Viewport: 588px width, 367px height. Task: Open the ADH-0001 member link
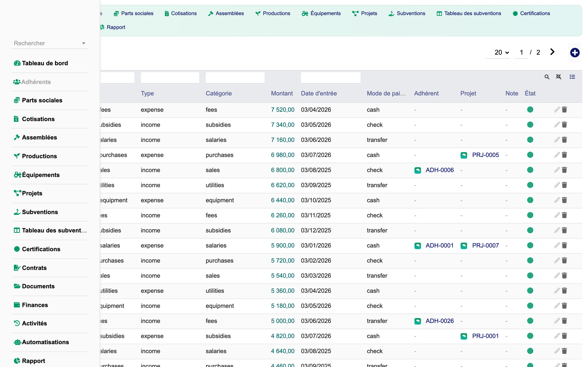(x=440, y=245)
